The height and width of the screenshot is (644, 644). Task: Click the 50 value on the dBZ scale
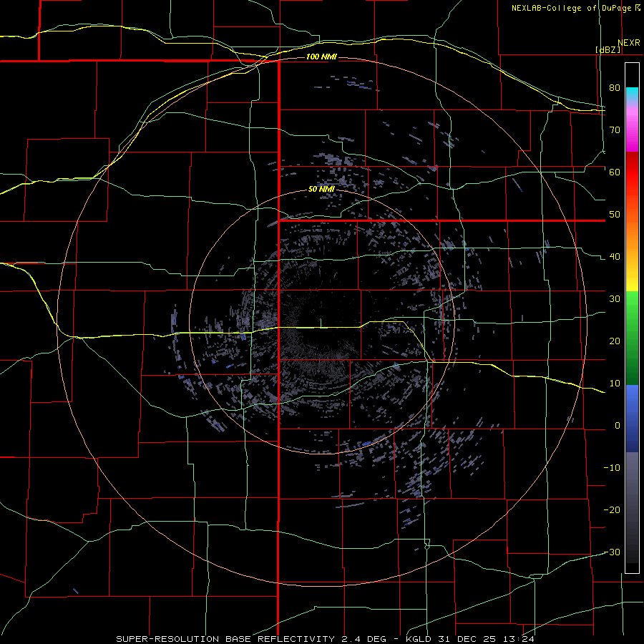pos(615,215)
